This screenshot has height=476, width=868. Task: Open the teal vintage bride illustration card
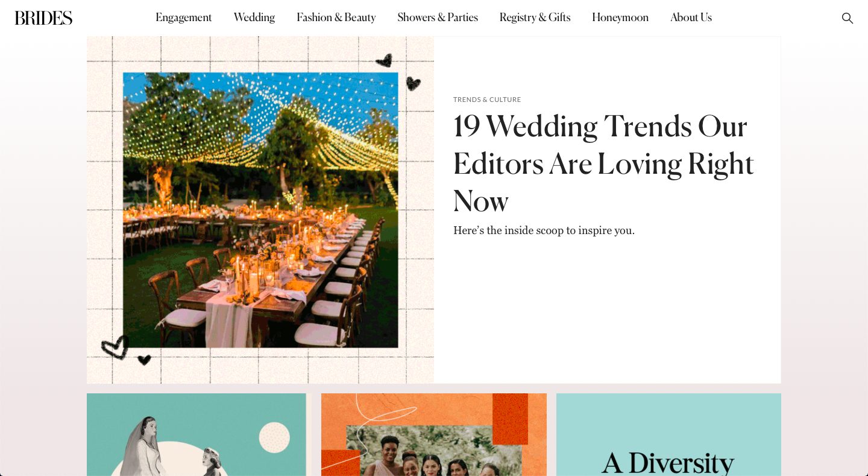point(197,434)
